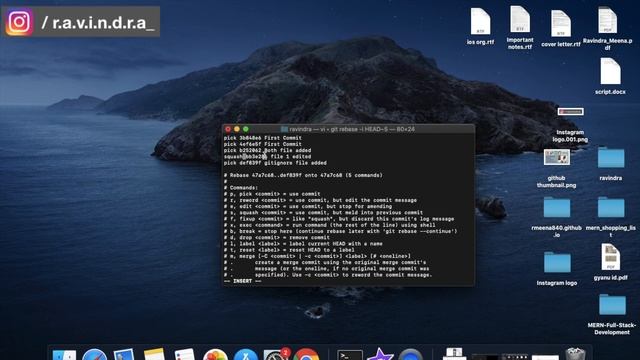Select the MERN-Full-Stack-Development folder
Screen dimensions: 640x360
click(612, 304)
